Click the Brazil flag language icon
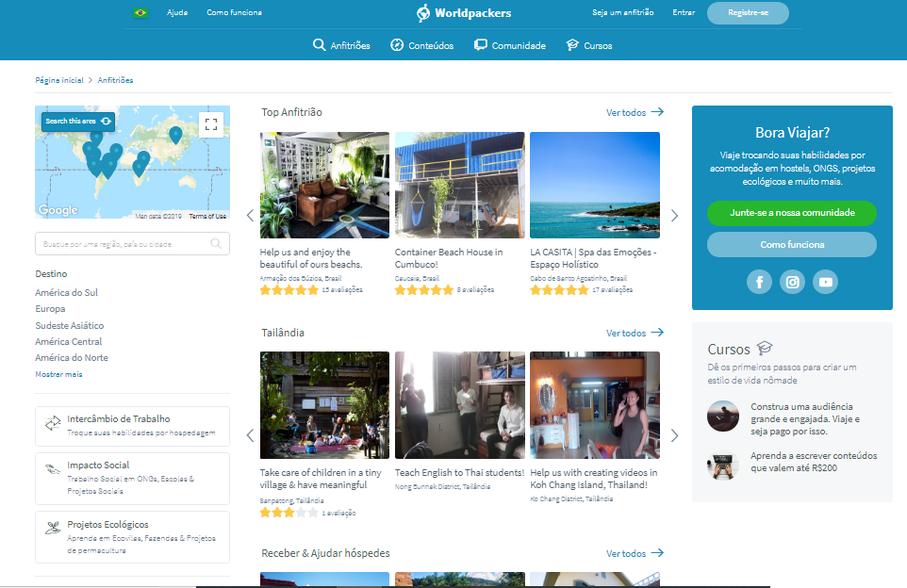907x588 pixels. click(140, 13)
